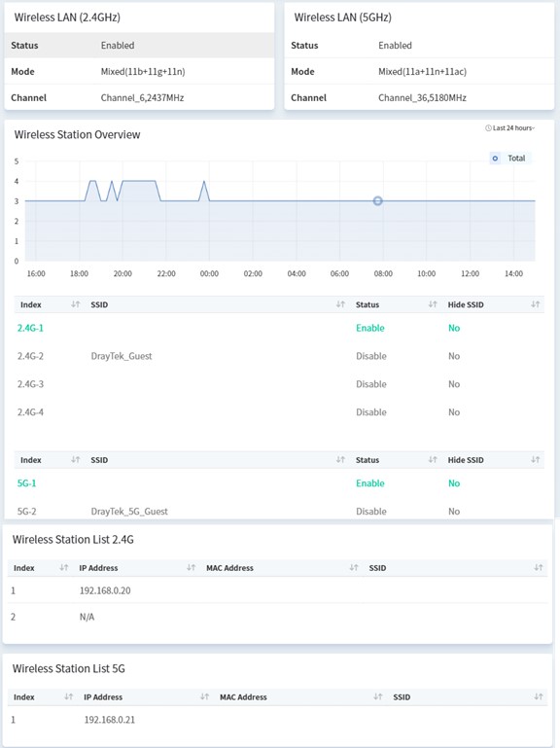Open the 5G-1 SSID entry
Image resolution: width=560 pixels, height=748 pixels.
pos(26,483)
